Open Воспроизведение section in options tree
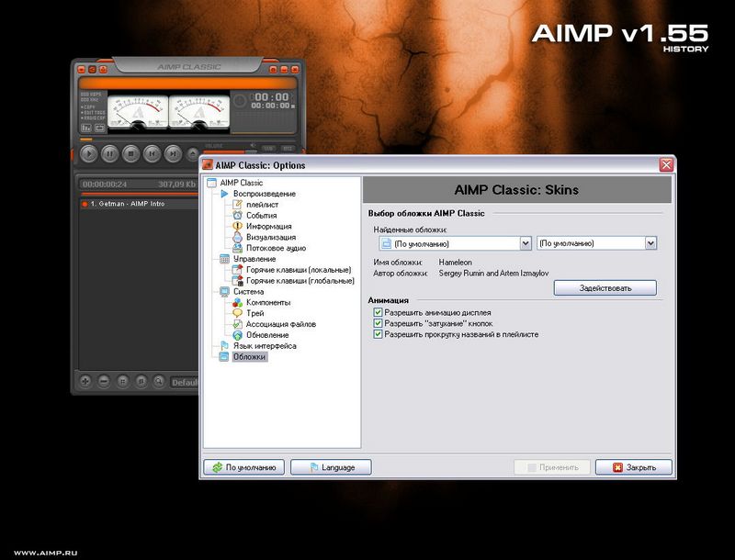735x560 pixels. 265,194
